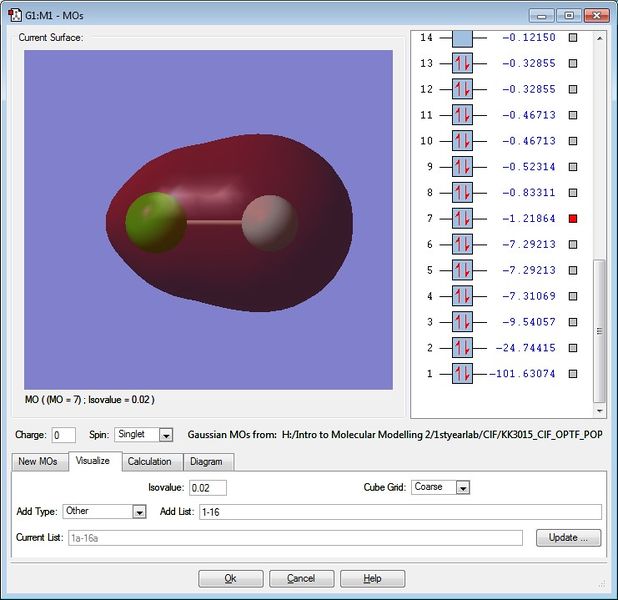Click the electron pair box for MO 11
The width and height of the screenshot is (618, 600).
[x=462, y=115]
